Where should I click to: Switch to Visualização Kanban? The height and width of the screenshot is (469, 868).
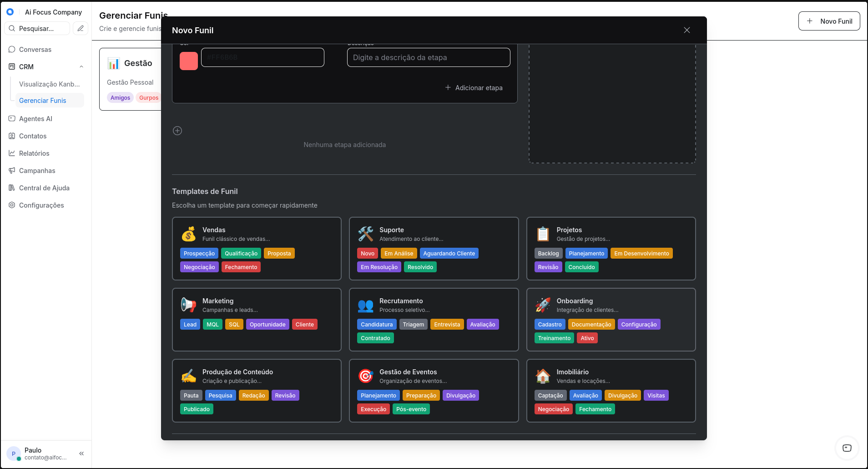[50, 84]
